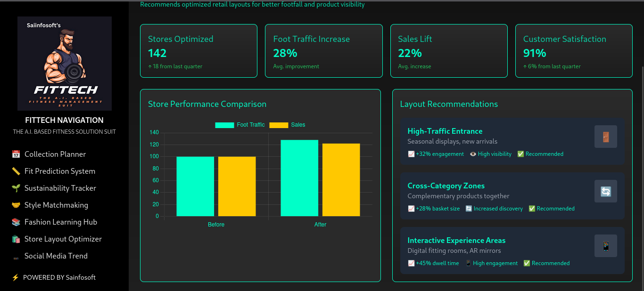The width and height of the screenshot is (644, 291).
Task: Click the phone icon in Interactive Experience Areas
Action: 605,246
